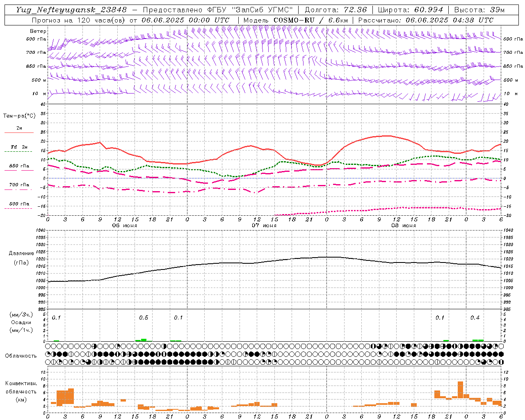This screenshot has width=525, height=420.
Task: Click the Осадки precipitation panel label
Action: coord(21,322)
